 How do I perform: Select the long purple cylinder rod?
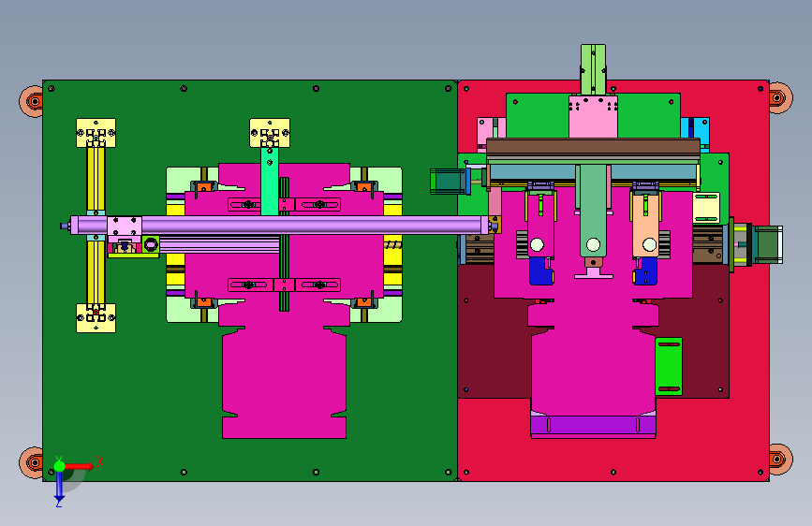click(280, 225)
